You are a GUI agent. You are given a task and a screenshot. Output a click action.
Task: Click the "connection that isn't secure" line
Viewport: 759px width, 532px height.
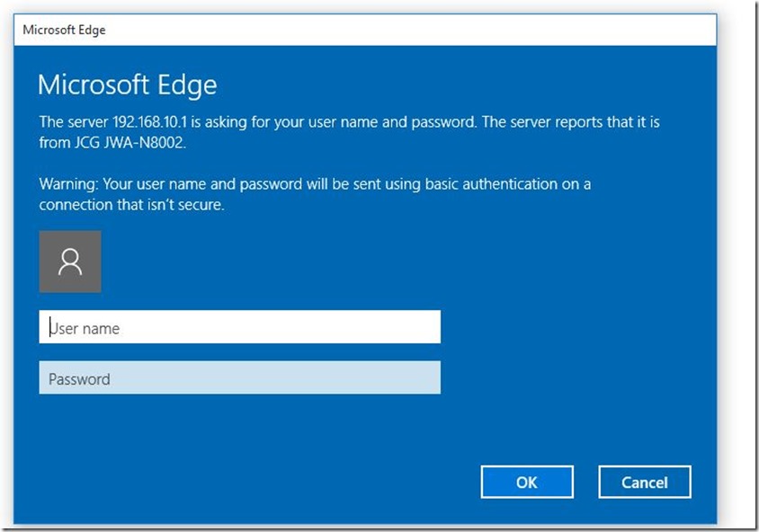point(131,205)
